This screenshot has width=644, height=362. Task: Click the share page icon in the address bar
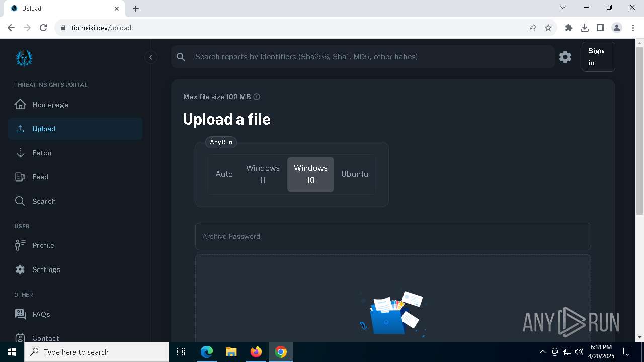click(532, 28)
